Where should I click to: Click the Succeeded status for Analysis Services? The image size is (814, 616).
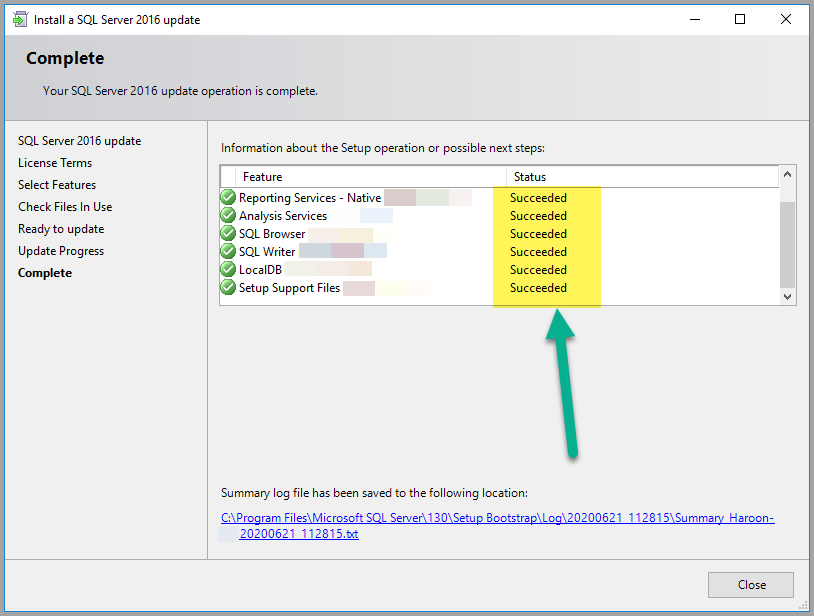538,216
